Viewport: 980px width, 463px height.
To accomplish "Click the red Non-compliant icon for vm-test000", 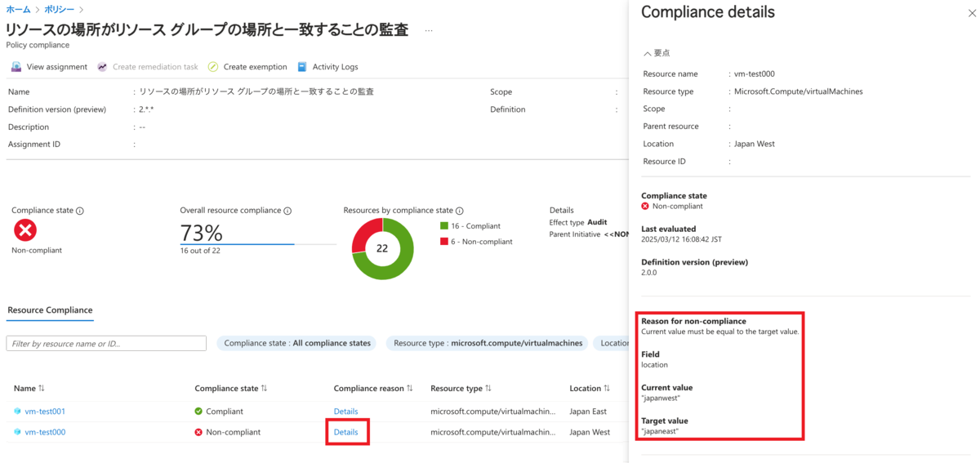I will tap(198, 432).
